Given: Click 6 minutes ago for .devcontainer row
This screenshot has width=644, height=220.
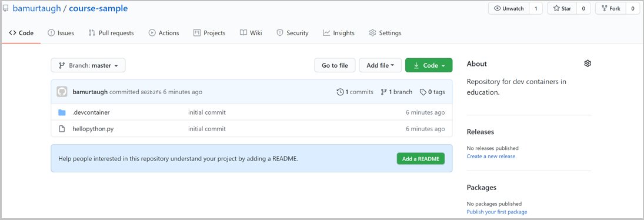Looking at the screenshot, I should pos(425,112).
